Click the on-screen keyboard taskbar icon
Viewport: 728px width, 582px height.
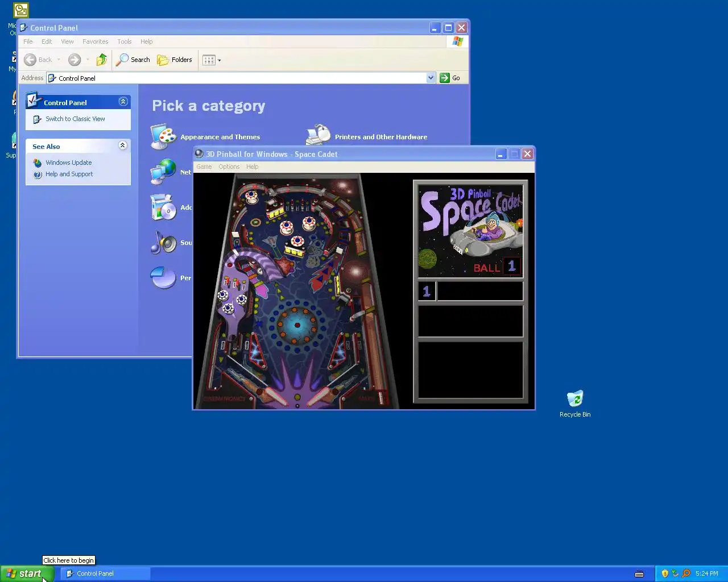coord(639,573)
